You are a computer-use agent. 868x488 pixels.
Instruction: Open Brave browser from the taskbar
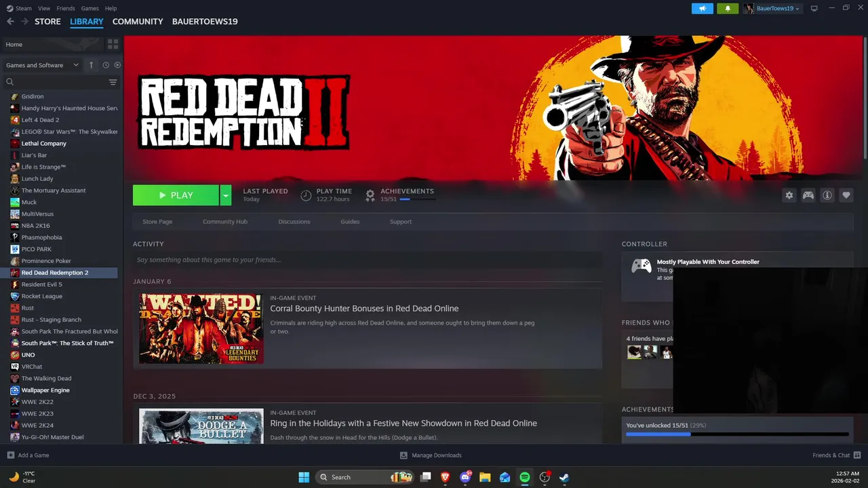tap(446, 477)
